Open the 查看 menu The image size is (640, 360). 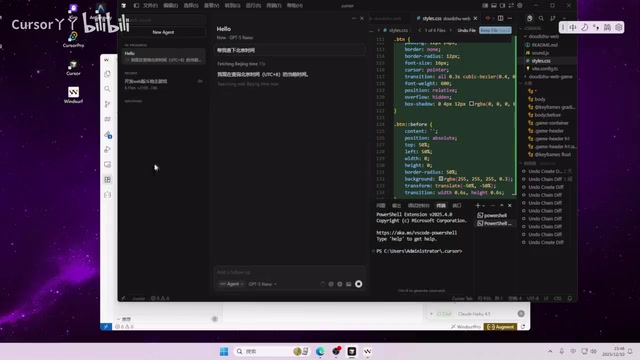211,6
